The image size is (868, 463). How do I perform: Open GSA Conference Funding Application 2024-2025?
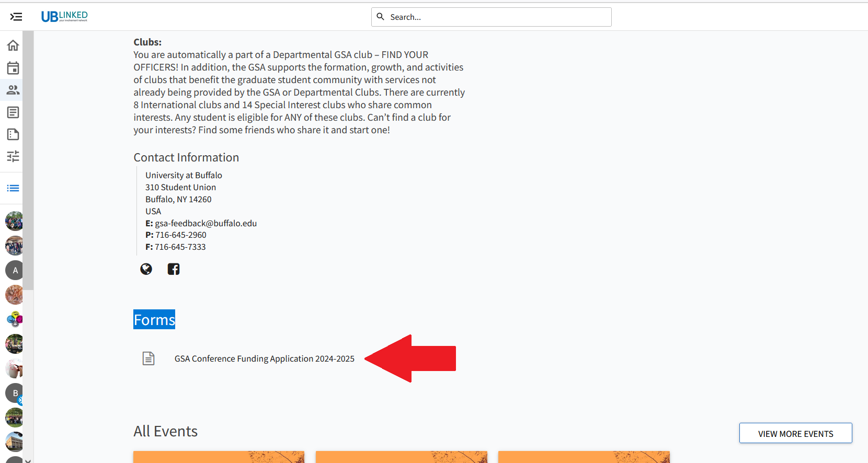point(264,358)
